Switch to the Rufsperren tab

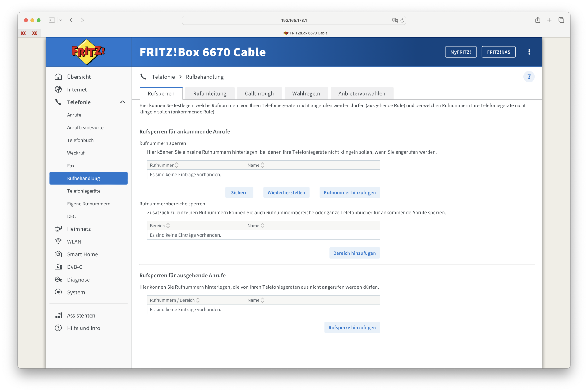pyautogui.click(x=161, y=93)
